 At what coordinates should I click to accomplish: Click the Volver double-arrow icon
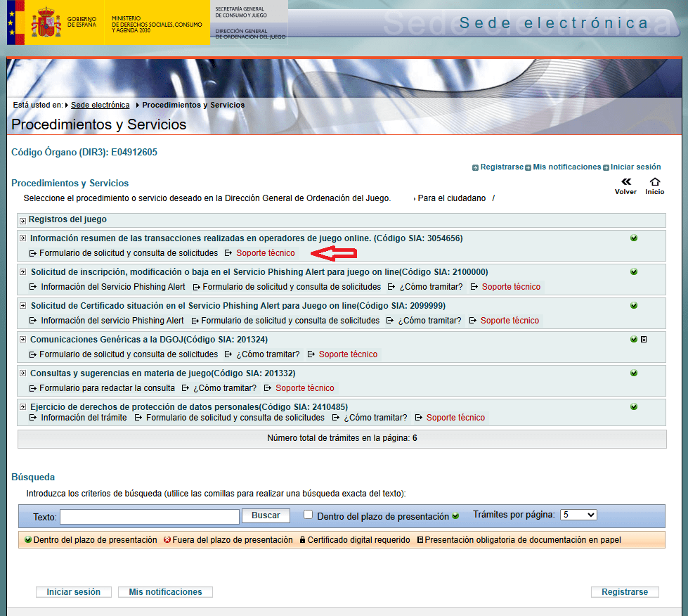[625, 182]
